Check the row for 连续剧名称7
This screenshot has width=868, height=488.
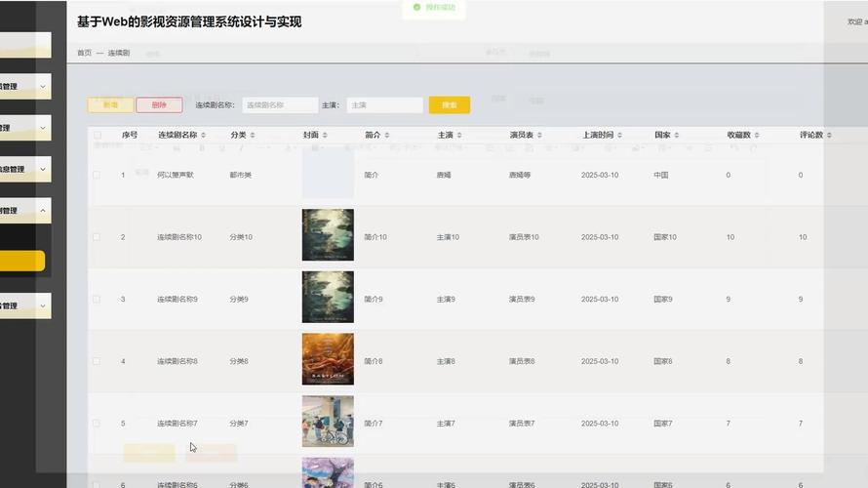(x=97, y=424)
